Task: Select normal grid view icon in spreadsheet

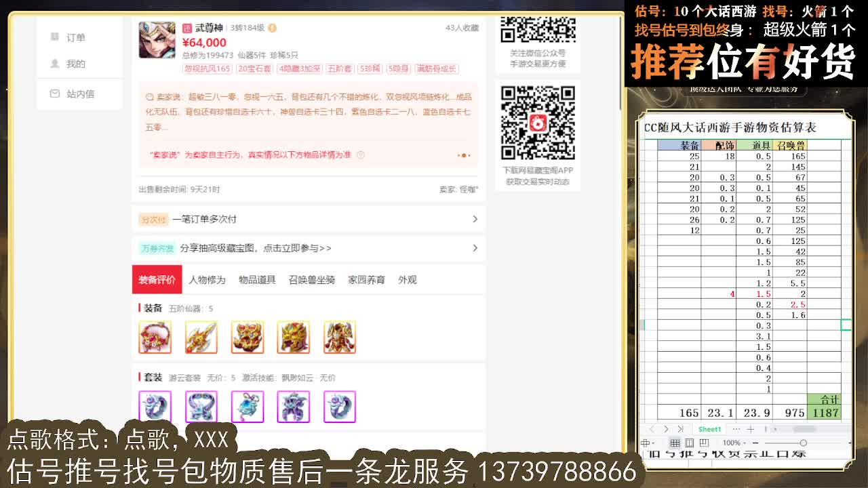Action: (675, 443)
